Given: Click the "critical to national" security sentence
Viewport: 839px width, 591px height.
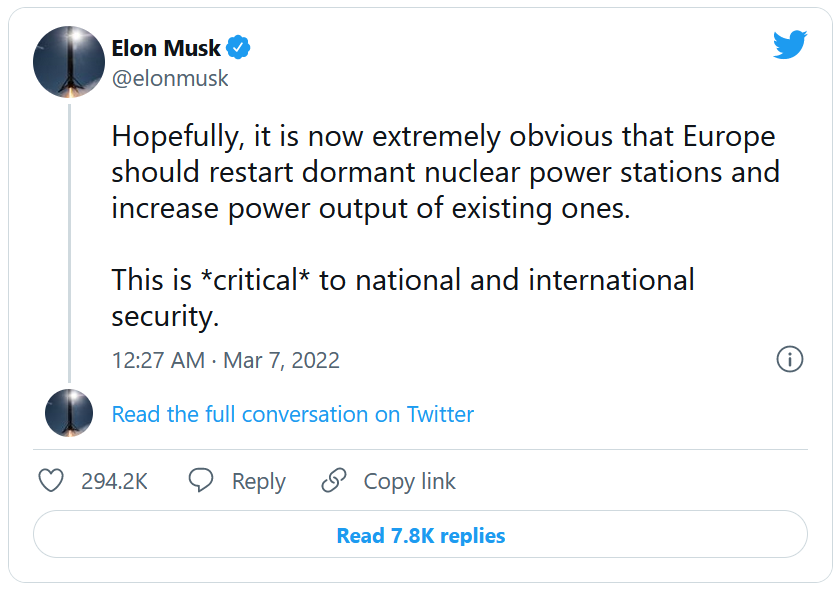Looking at the screenshot, I should (402, 280).
